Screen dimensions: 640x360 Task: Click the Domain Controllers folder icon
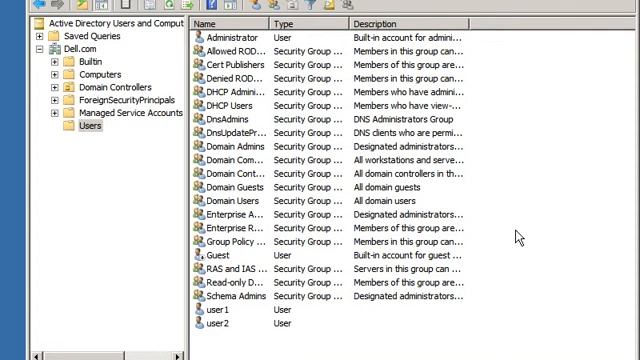pos(69,87)
